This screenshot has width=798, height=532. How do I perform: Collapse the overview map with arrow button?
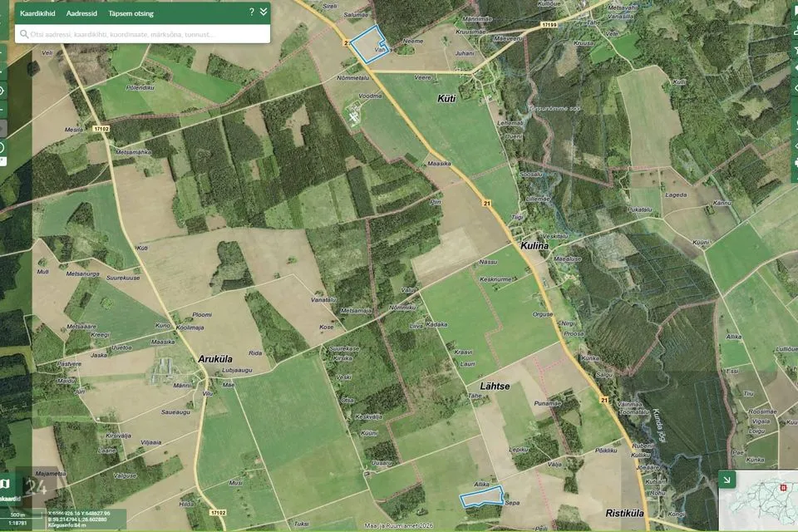727,479
